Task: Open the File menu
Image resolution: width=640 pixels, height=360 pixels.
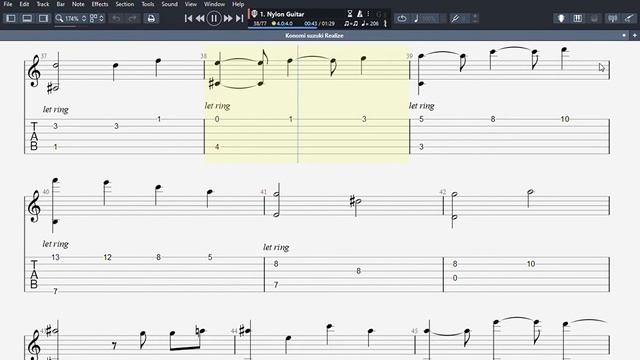Action: [x=8, y=4]
